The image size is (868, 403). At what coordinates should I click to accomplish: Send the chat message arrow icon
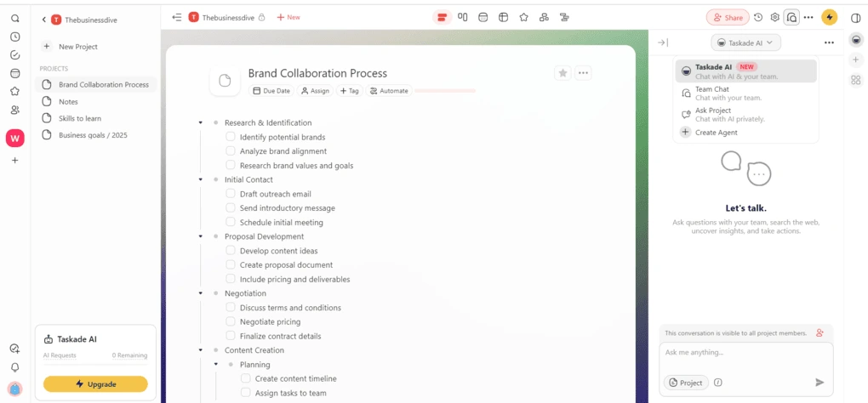[x=819, y=383]
